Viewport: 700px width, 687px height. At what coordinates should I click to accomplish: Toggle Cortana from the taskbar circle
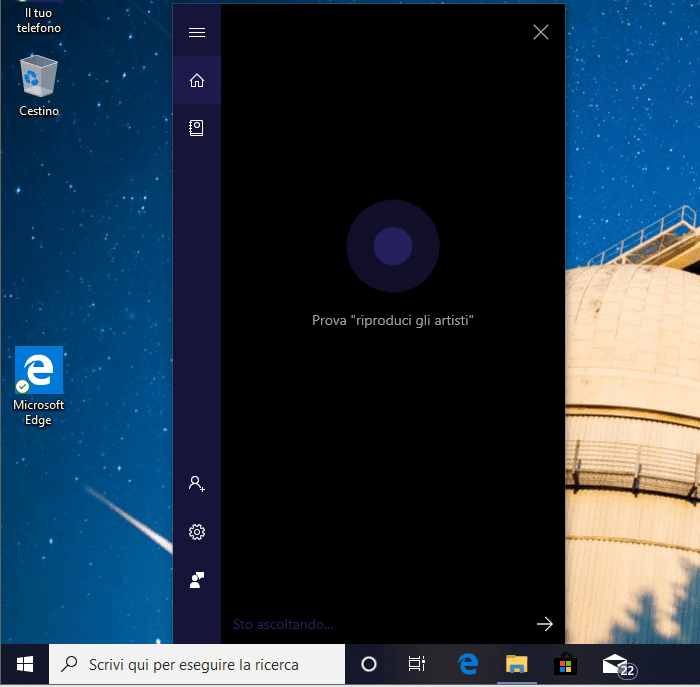tap(368, 664)
